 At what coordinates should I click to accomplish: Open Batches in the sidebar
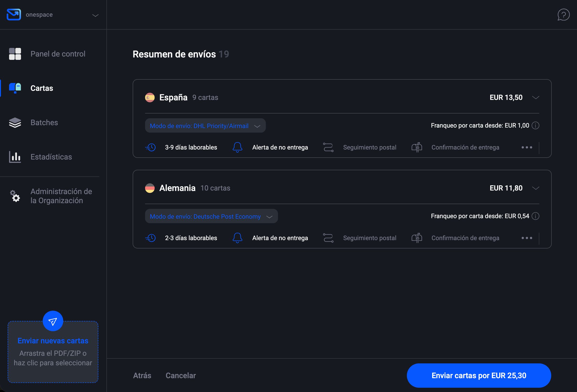click(x=44, y=123)
